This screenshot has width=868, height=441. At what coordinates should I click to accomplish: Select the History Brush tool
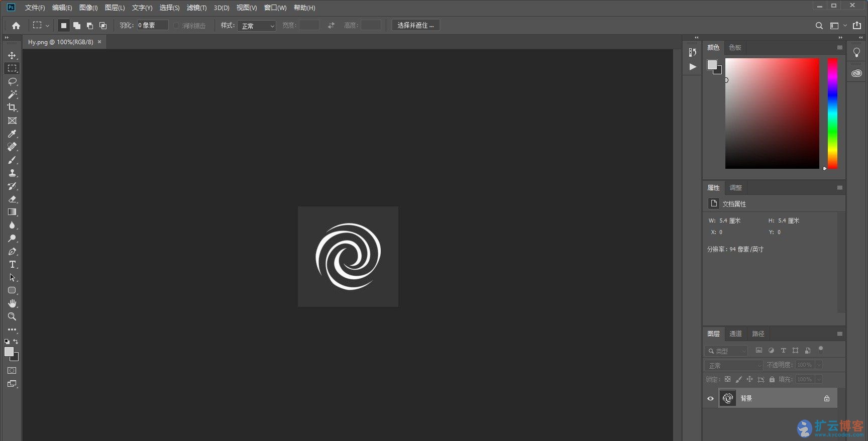pos(12,186)
